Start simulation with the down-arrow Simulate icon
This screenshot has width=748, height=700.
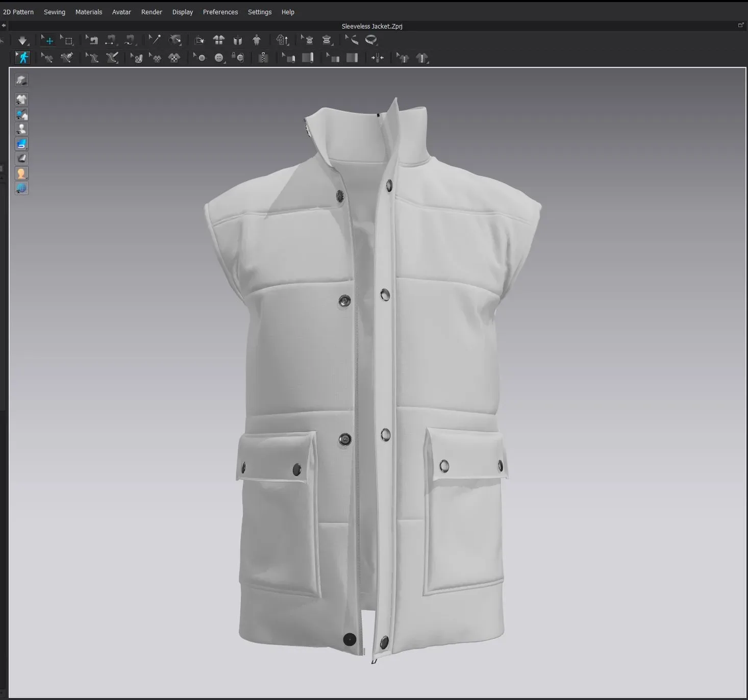tap(22, 40)
